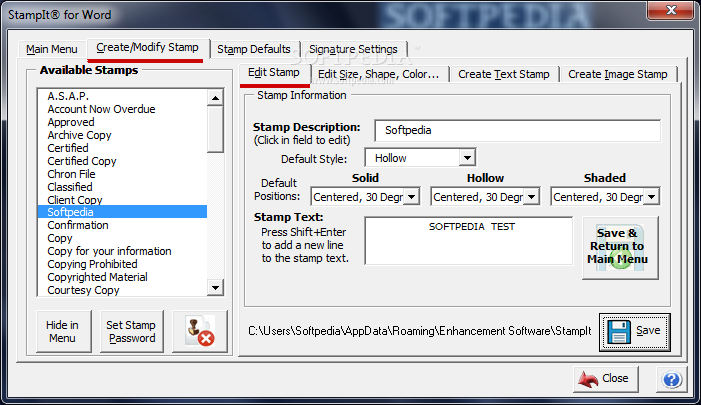Go to the Signature Settings tab
Screen dimensions: 701x405
tap(353, 49)
